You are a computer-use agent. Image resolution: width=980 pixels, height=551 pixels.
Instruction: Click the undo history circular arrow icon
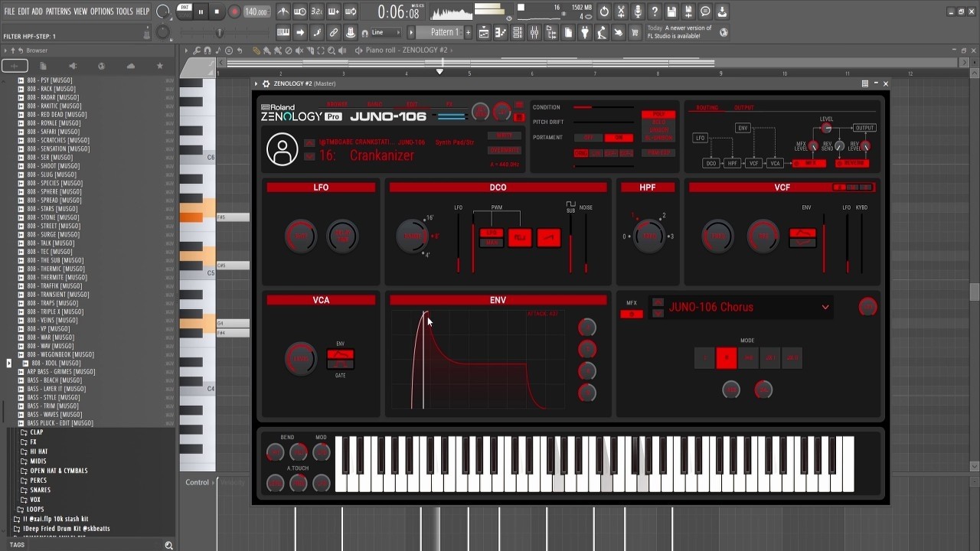pyautogui.click(x=604, y=11)
